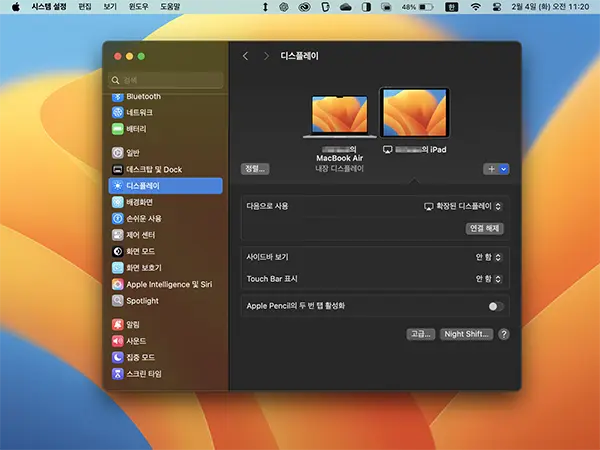The image size is (600, 450).
Task: Open 사이드바 보기 dropdown
Action: pos(488,257)
